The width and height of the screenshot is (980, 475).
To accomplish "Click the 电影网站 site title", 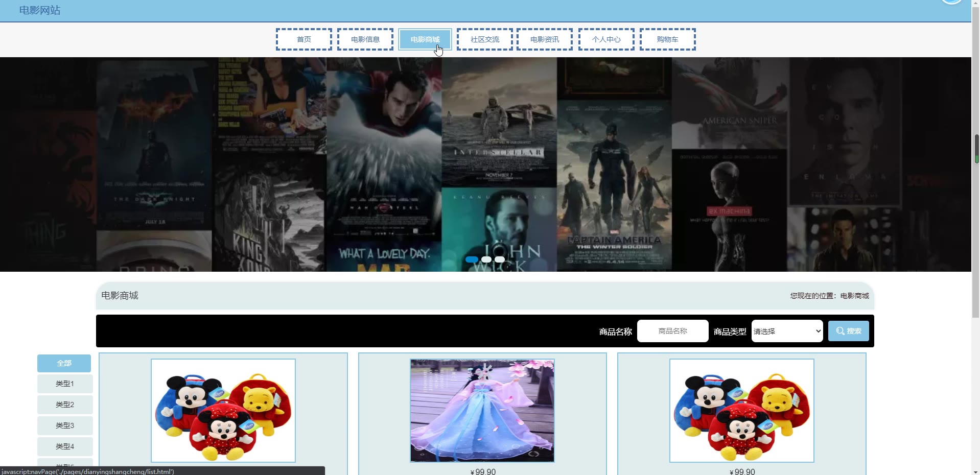I will [40, 10].
